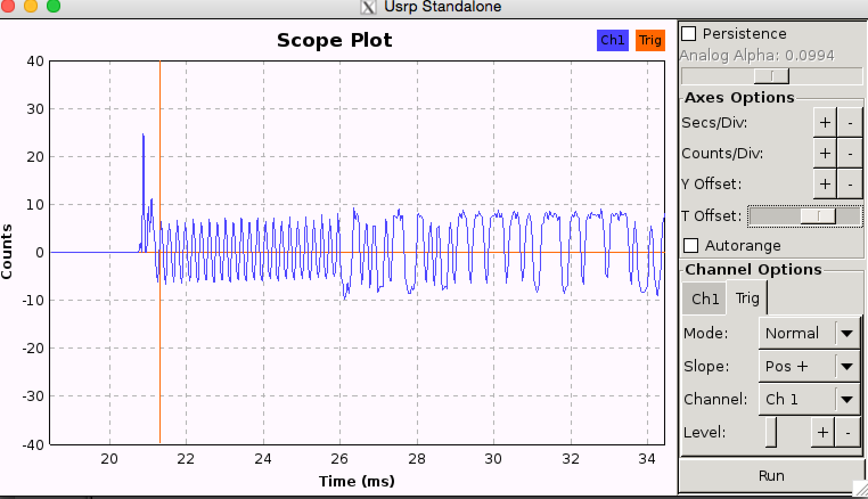Increase Secs/Div with the plus button

(825, 122)
